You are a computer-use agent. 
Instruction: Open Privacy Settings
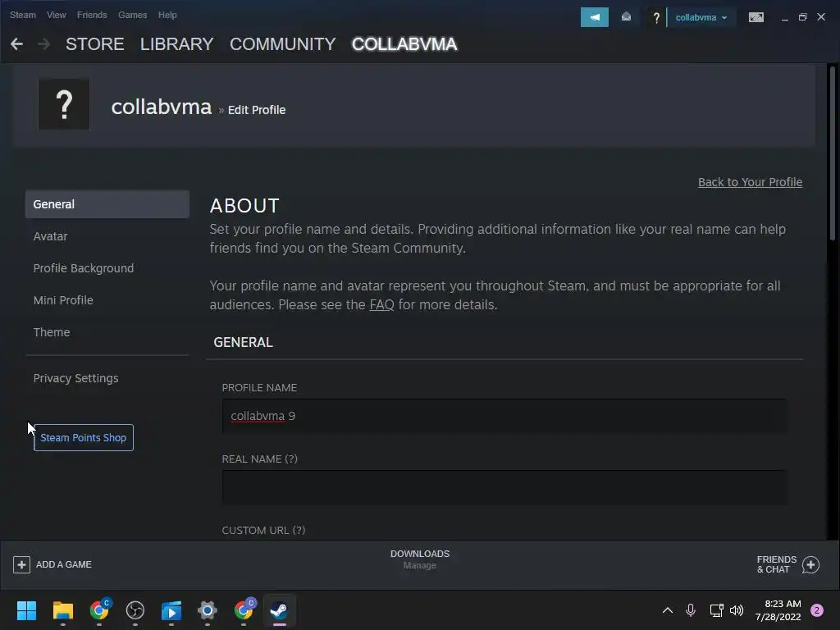tap(75, 378)
